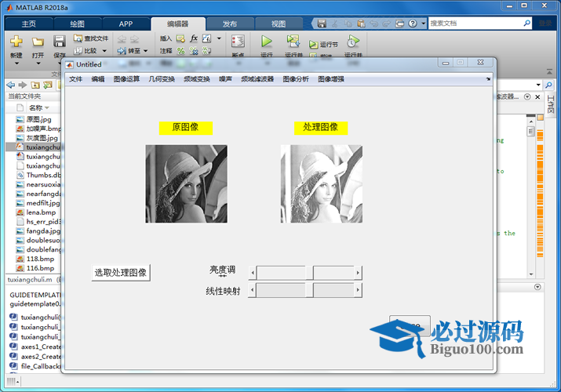This screenshot has height=392, width=561.
Task: Open the Compare (比较) dropdown arrow
Action: coord(104,51)
